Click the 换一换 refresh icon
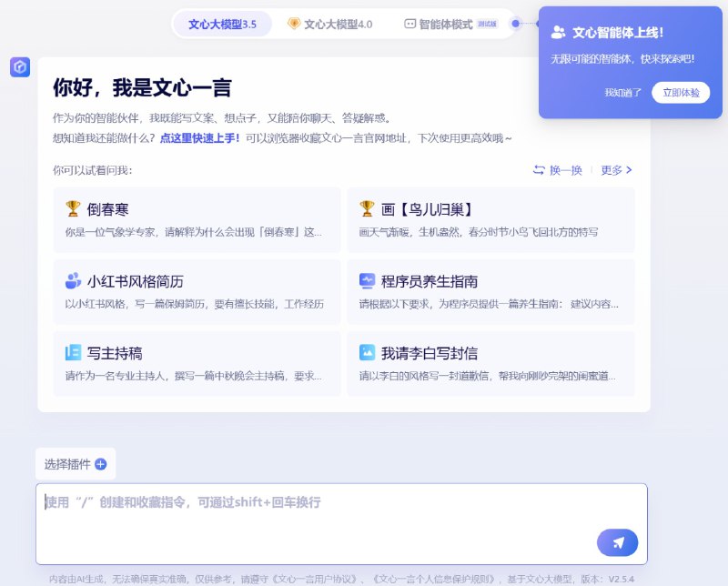This screenshot has height=586, width=728. click(x=537, y=169)
